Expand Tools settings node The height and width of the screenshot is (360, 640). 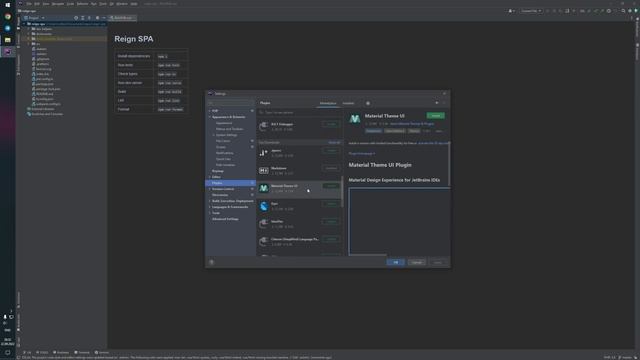tap(210, 213)
